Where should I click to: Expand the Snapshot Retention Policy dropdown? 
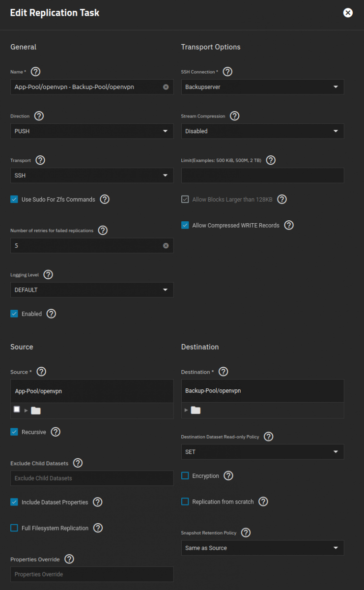262,548
